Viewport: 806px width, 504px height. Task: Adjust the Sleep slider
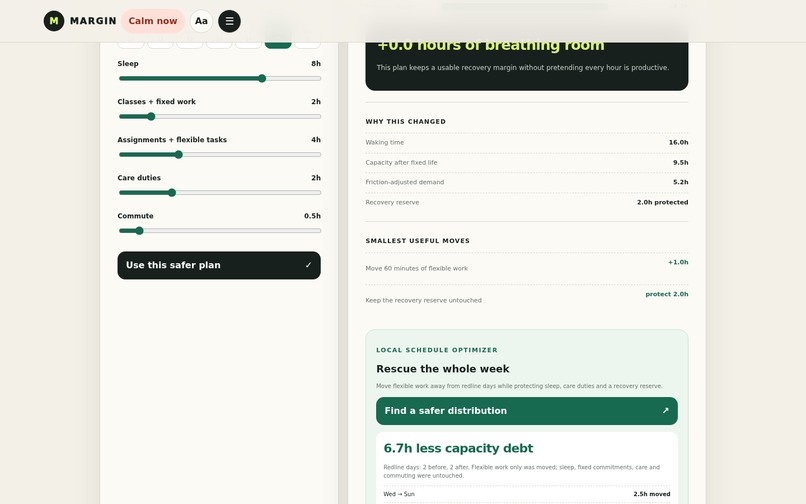click(219, 78)
